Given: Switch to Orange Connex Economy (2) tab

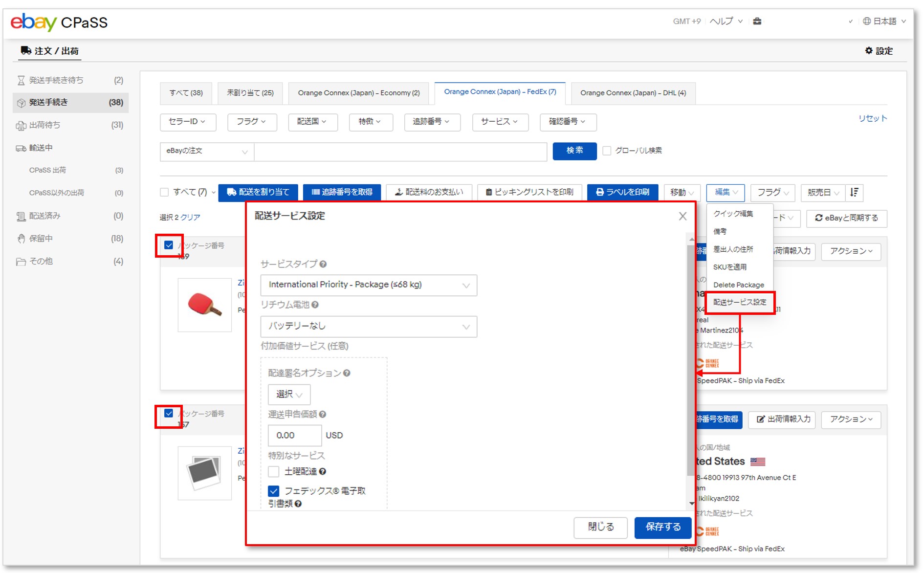Looking at the screenshot, I should [x=358, y=93].
